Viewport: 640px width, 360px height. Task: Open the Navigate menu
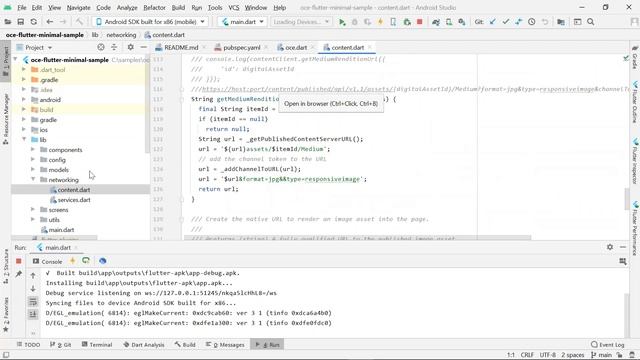point(78,7)
